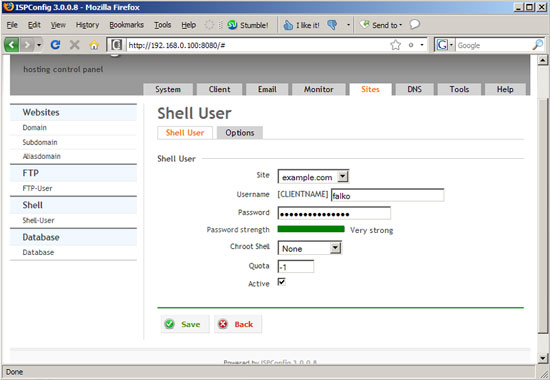The image size is (550, 380).
Task: Go to the home page icon
Action: pyautogui.click(x=94, y=45)
